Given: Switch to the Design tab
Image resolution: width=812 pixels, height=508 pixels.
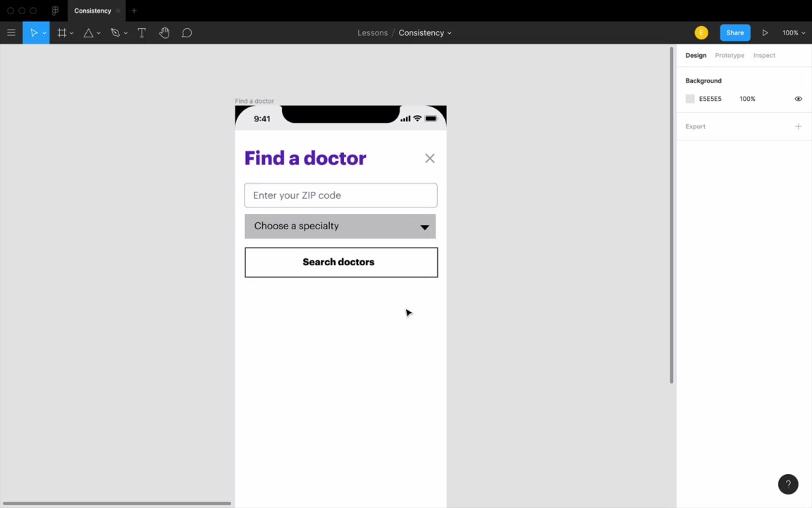Looking at the screenshot, I should [x=696, y=56].
